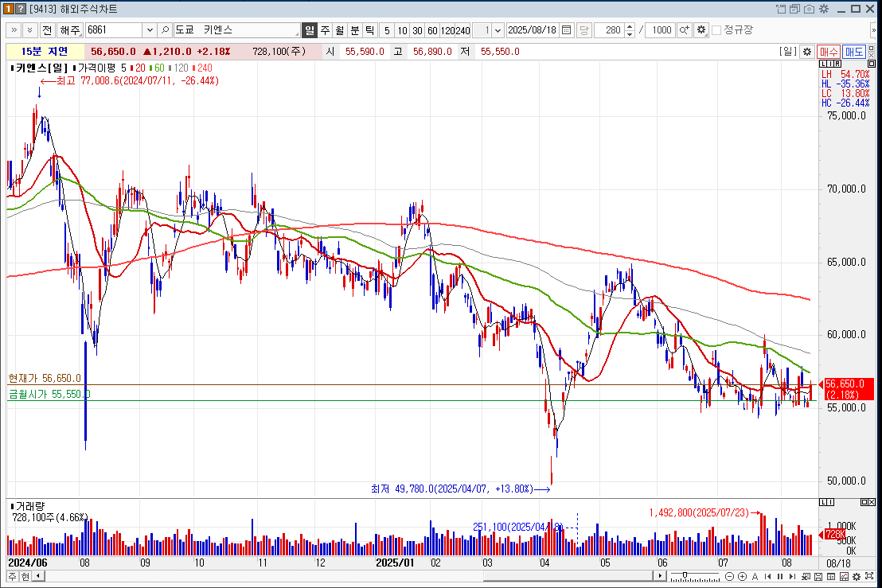Open chart settings gear in top toolbar
This screenshot has height=588, width=882.
(701, 30)
